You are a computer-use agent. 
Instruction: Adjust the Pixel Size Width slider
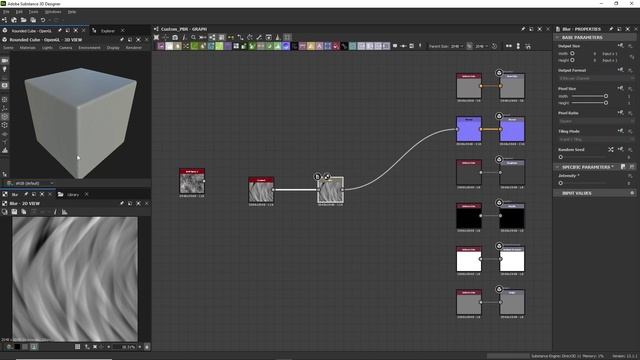click(590, 96)
